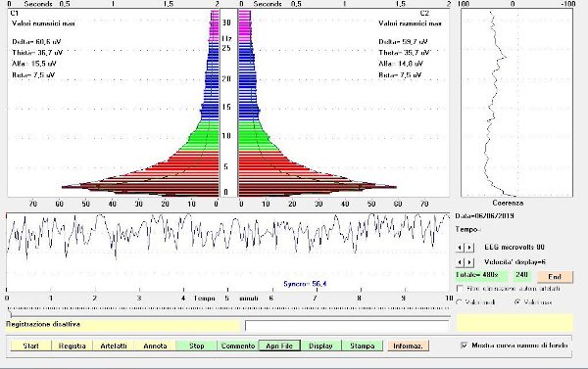Viewport: 588px width, 369px height.
Task: Decrease EEG microvolts with left arrow
Action: [x=460, y=248]
